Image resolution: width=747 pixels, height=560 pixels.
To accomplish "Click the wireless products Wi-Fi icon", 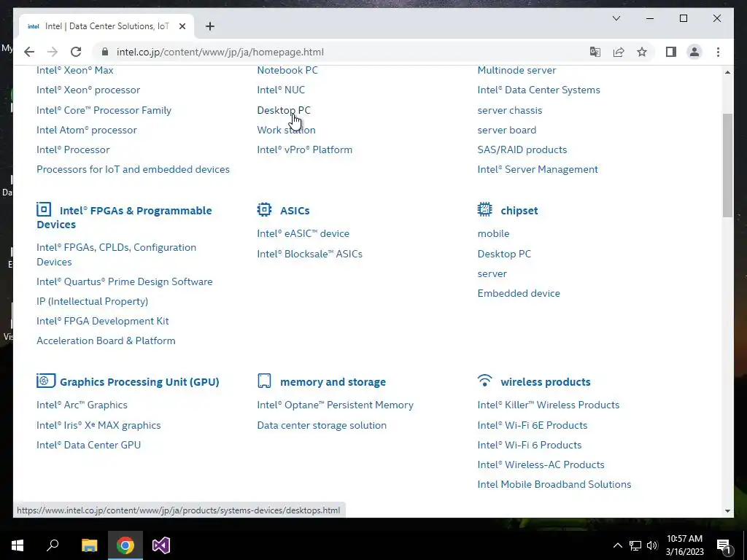I will (485, 381).
